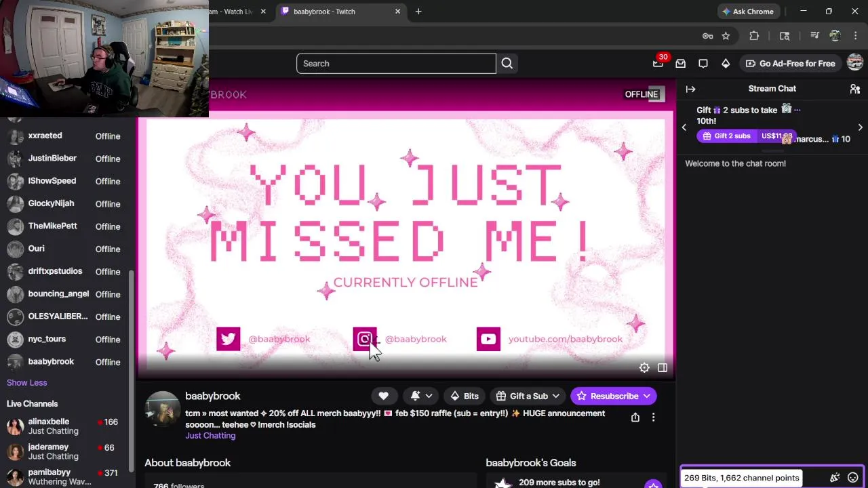Open a new browser tab

click(418, 12)
